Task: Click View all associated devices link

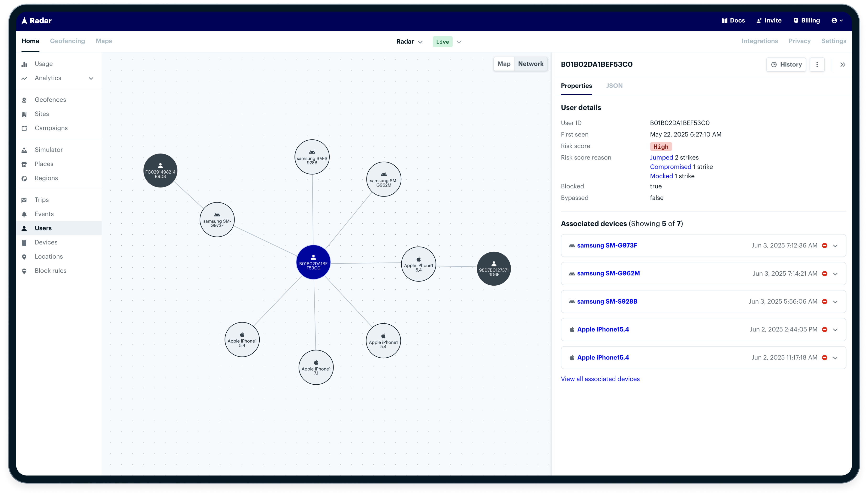Action: (600, 379)
